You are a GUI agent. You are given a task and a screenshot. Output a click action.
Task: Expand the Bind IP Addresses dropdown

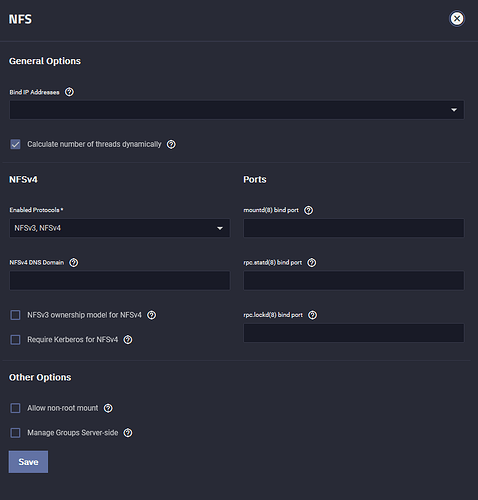[x=237, y=110]
